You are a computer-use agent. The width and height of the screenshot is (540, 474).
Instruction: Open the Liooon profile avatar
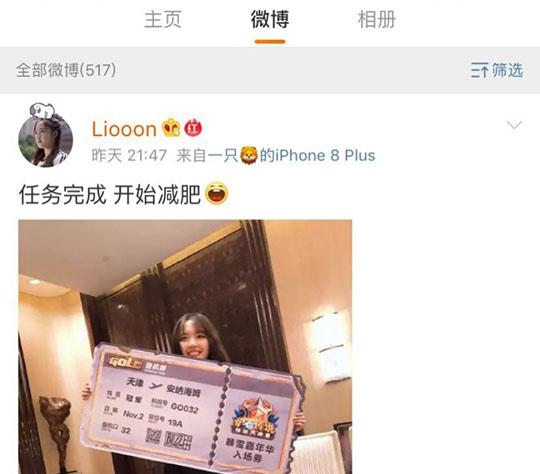45,140
